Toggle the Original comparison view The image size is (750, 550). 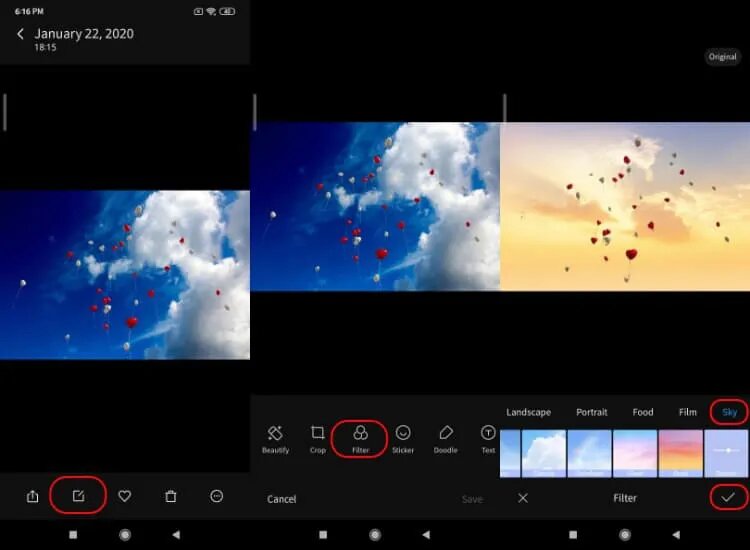(722, 57)
